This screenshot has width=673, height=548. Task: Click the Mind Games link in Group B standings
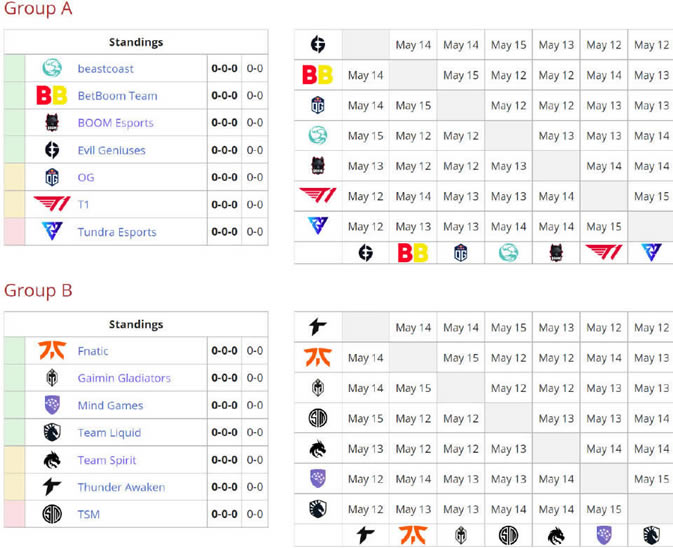click(x=110, y=406)
